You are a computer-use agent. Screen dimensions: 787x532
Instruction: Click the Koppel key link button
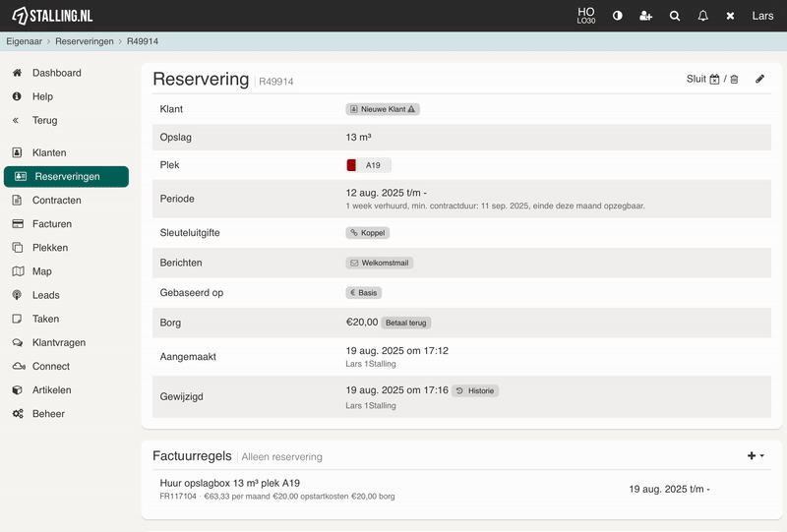[367, 233]
